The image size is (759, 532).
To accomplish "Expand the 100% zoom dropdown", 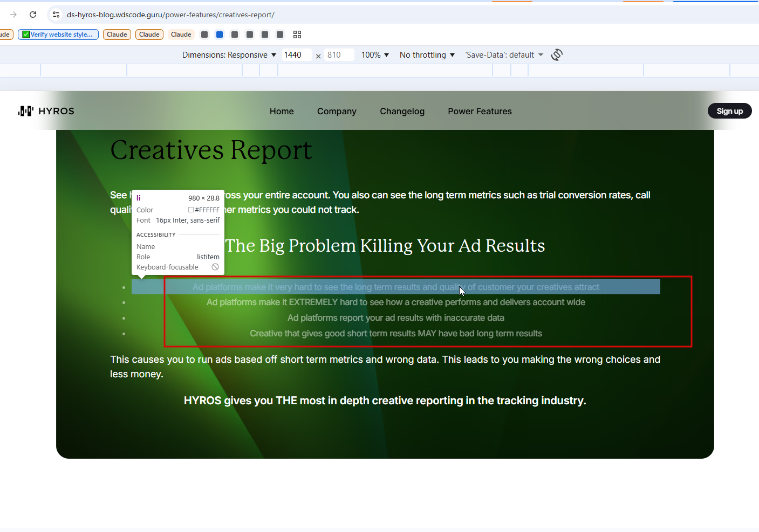I will 375,55.
